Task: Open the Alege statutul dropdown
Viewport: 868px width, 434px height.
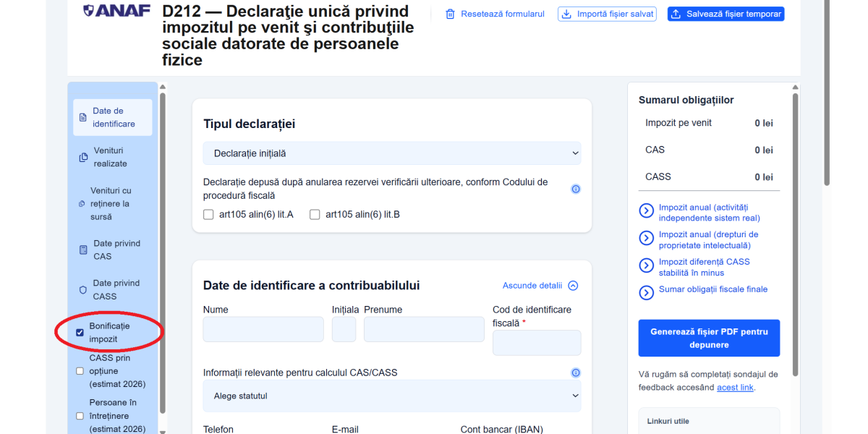Action: click(x=391, y=396)
